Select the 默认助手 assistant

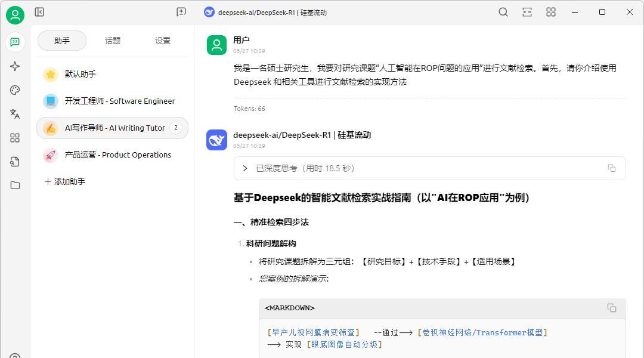(112, 75)
